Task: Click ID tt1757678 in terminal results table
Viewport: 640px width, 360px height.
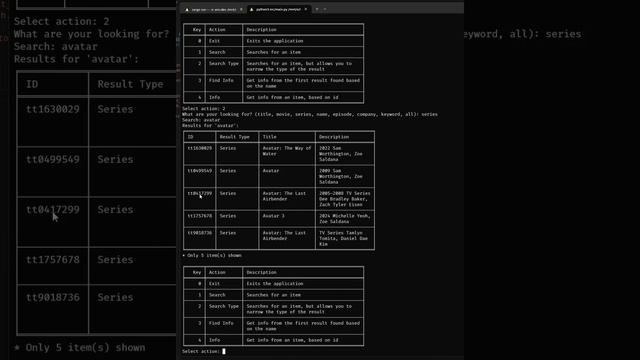Action: point(200,216)
